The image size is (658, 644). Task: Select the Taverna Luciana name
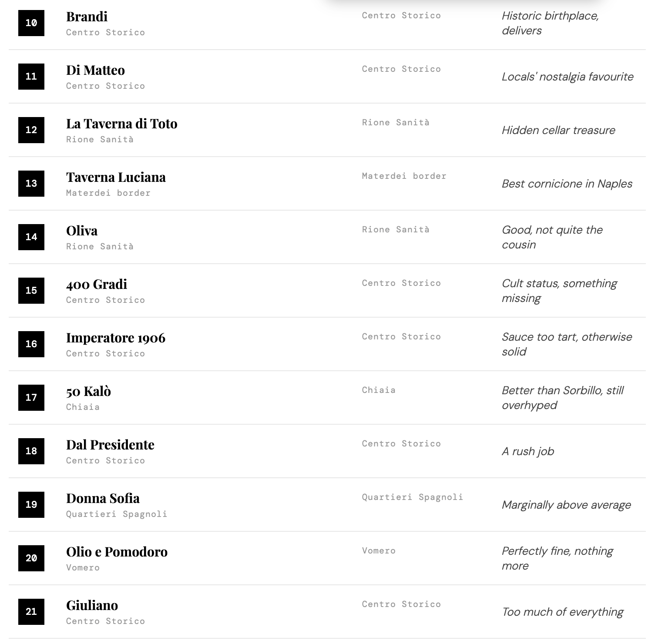tap(116, 177)
